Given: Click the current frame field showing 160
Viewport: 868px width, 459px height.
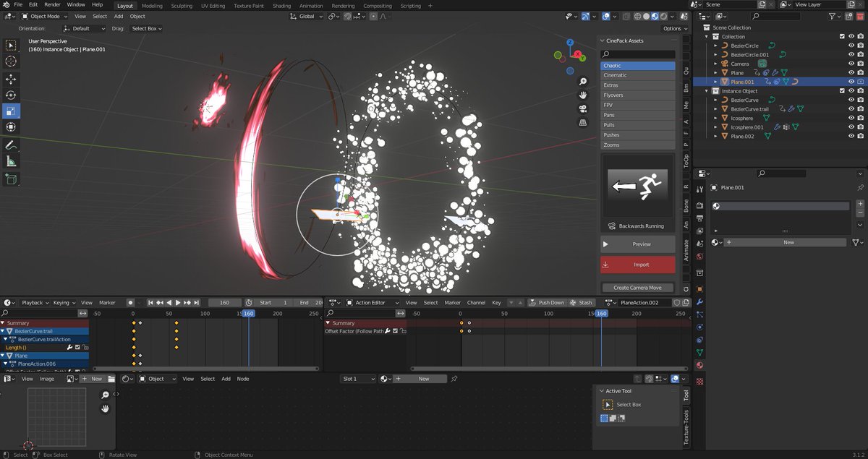Looking at the screenshot, I should pos(225,302).
